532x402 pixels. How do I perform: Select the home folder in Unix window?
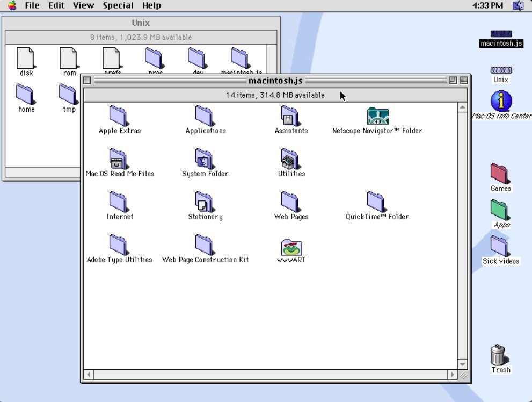[25, 95]
